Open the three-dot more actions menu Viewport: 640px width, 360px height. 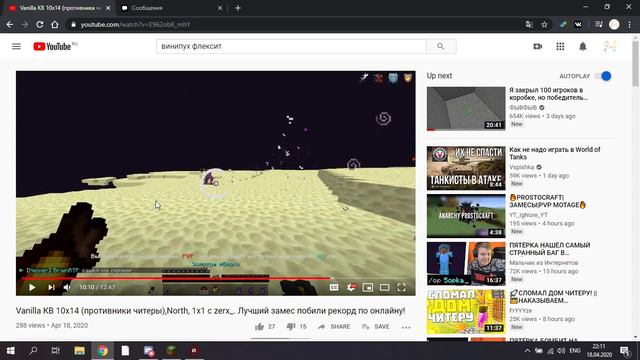[x=406, y=327]
